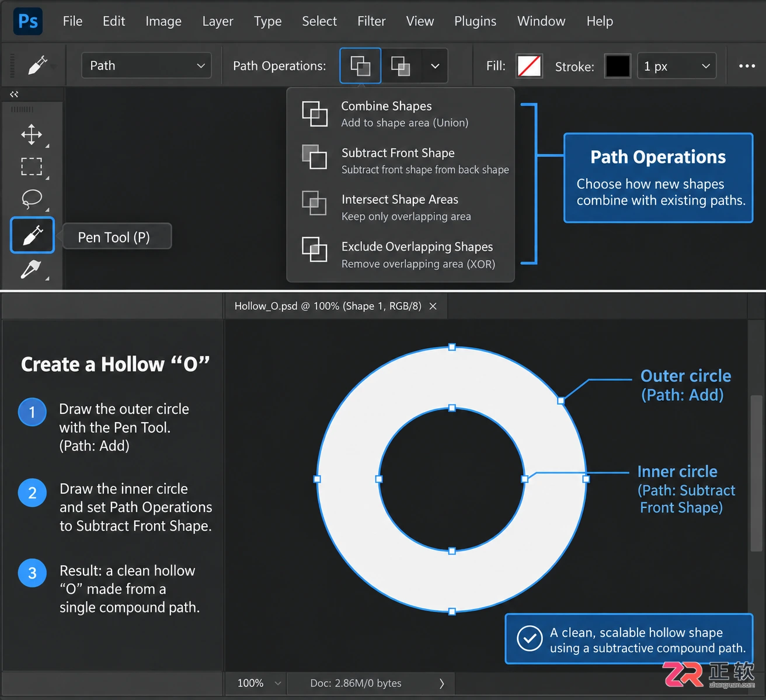
Task: Open the three-dots more options menu
Action: [x=747, y=66]
